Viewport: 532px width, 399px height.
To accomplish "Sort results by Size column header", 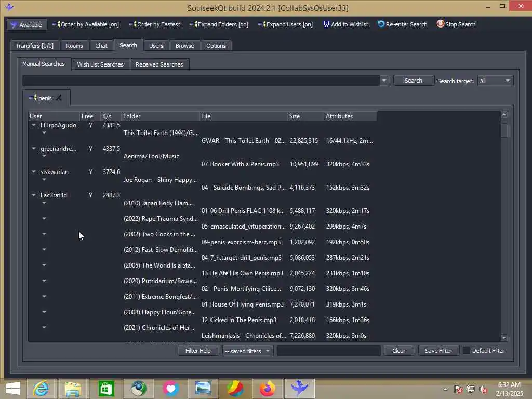I will [x=305, y=116].
